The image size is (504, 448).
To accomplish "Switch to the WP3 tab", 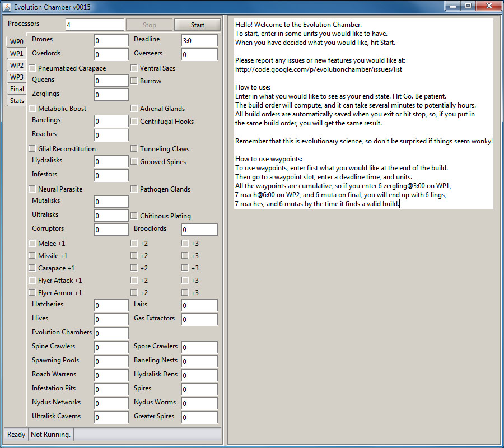I will (x=16, y=77).
